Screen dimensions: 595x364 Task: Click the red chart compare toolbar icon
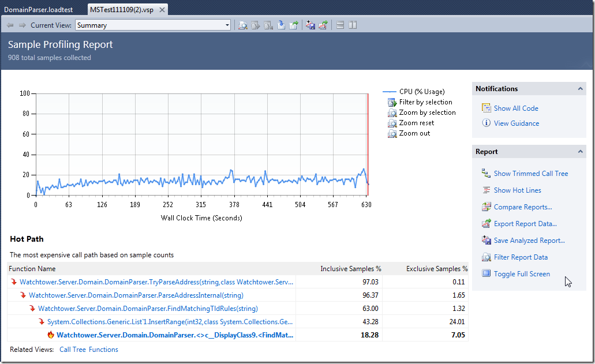[x=323, y=25]
